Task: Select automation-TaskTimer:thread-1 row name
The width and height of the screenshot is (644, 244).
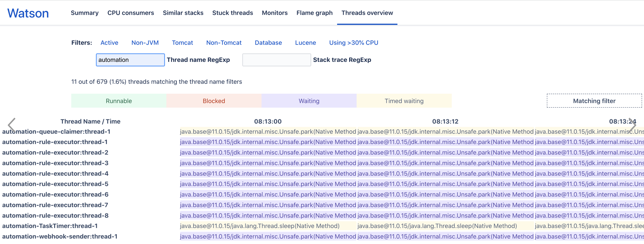Action: pos(50,226)
